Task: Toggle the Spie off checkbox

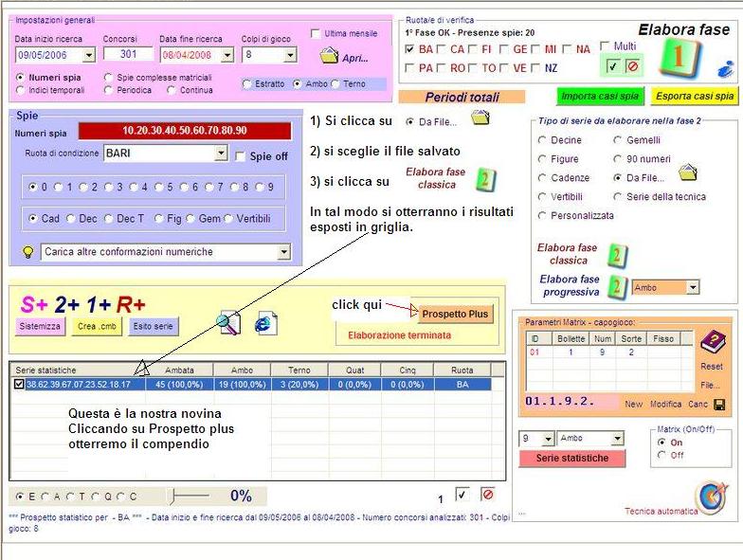Action: click(241, 156)
